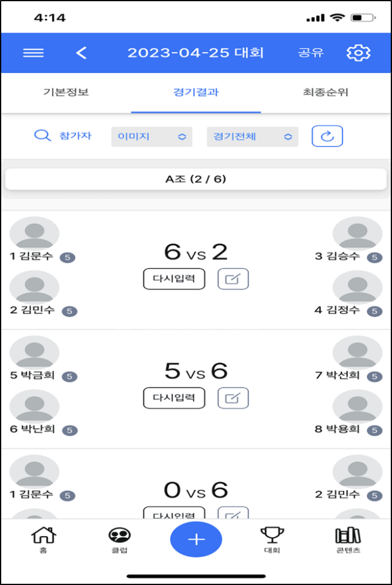Go to Home in bottom navigation
This screenshot has height=585, width=392.
click(x=43, y=540)
